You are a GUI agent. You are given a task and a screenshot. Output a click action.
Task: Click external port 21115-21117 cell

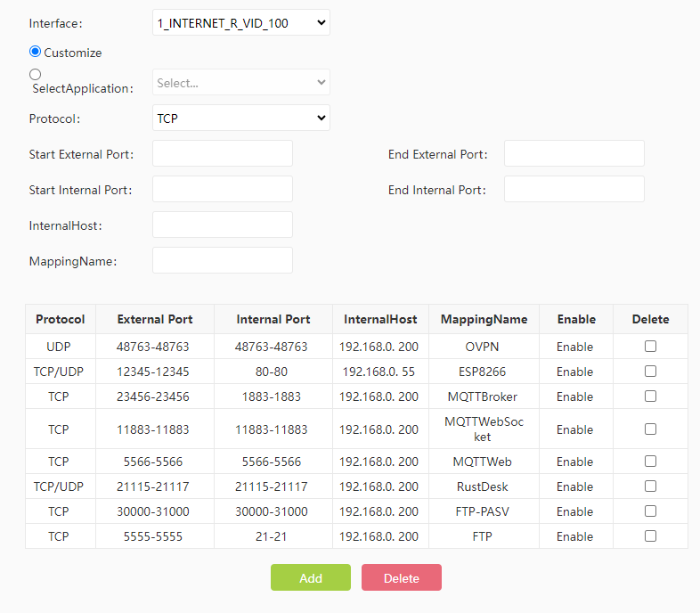tap(153, 486)
